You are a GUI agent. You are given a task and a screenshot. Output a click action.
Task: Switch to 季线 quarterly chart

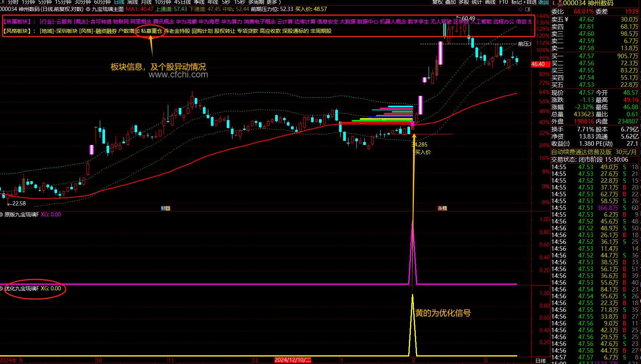199,2
